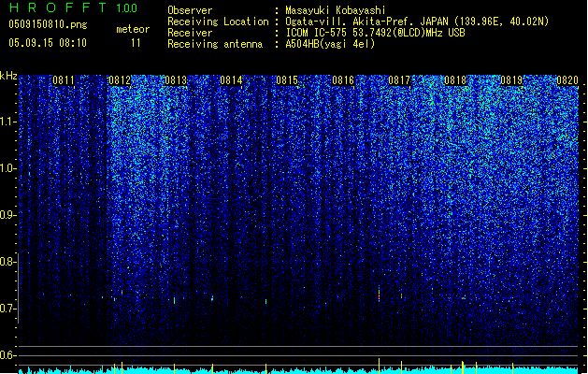
Task: Click the 'Receiving Location' label
Action: coord(218,22)
